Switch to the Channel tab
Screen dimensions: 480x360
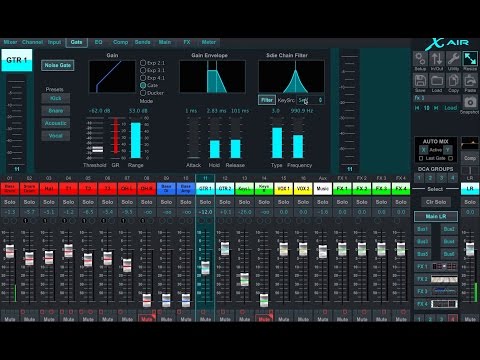coord(32,42)
